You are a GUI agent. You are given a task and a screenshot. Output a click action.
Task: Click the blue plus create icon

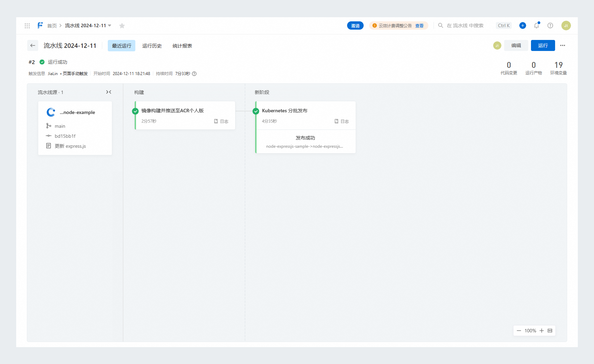(523, 25)
